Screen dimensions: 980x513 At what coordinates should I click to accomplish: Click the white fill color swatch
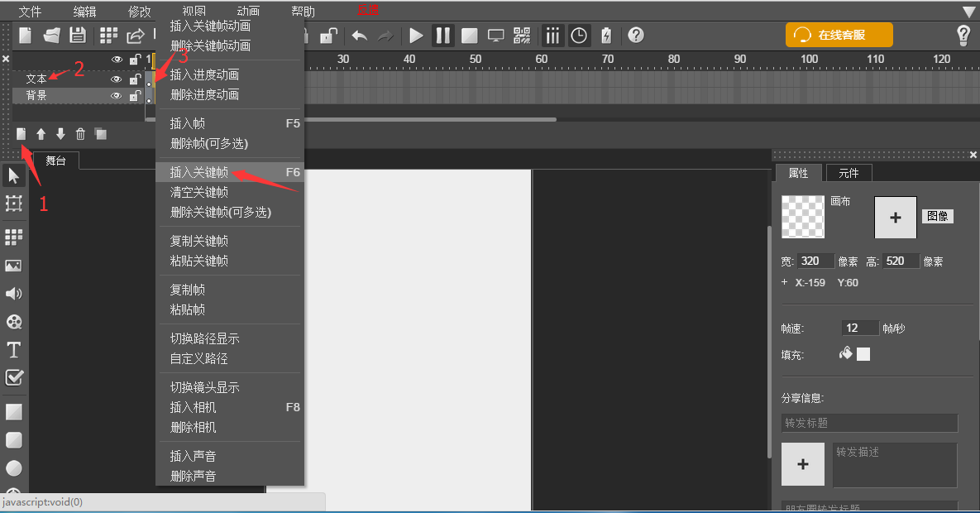click(863, 354)
